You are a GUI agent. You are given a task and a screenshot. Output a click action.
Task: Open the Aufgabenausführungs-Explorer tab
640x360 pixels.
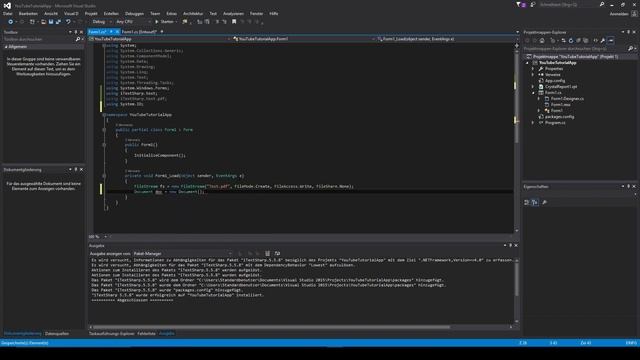coord(111,333)
